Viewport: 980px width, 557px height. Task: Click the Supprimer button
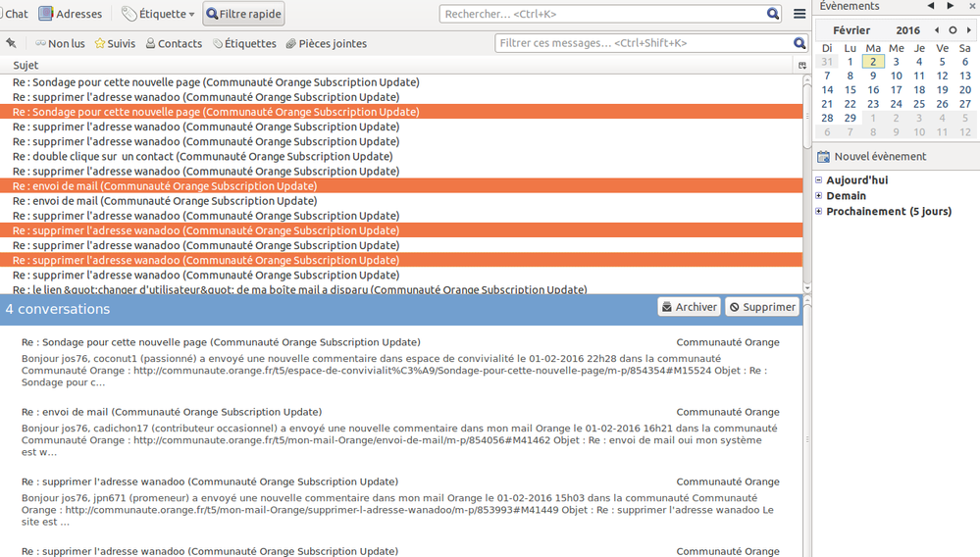click(762, 307)
